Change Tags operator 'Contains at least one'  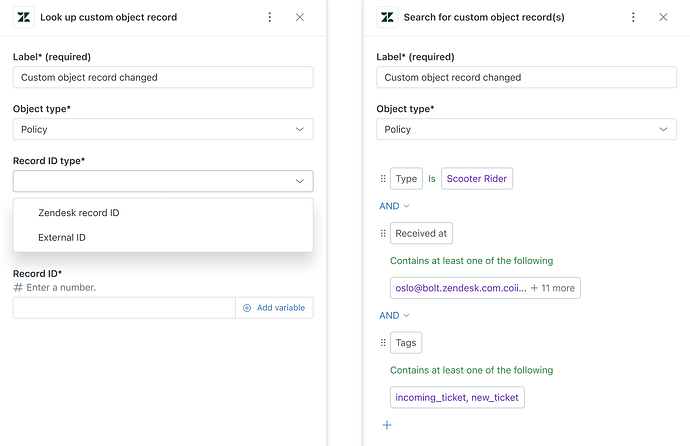click(x=471, y=370)
